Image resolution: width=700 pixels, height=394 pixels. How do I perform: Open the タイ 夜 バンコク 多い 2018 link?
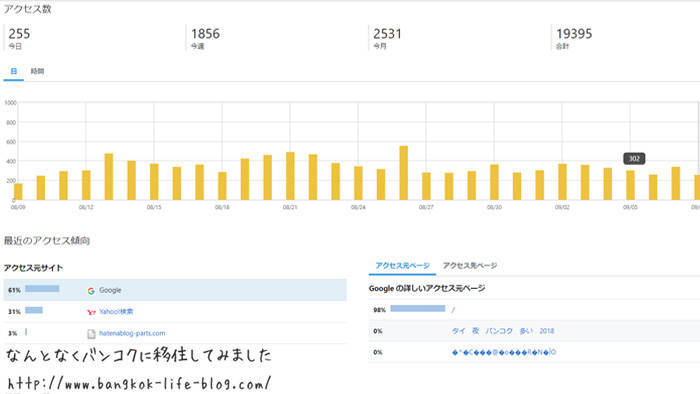pyautogui.click(x=503, y=331)
